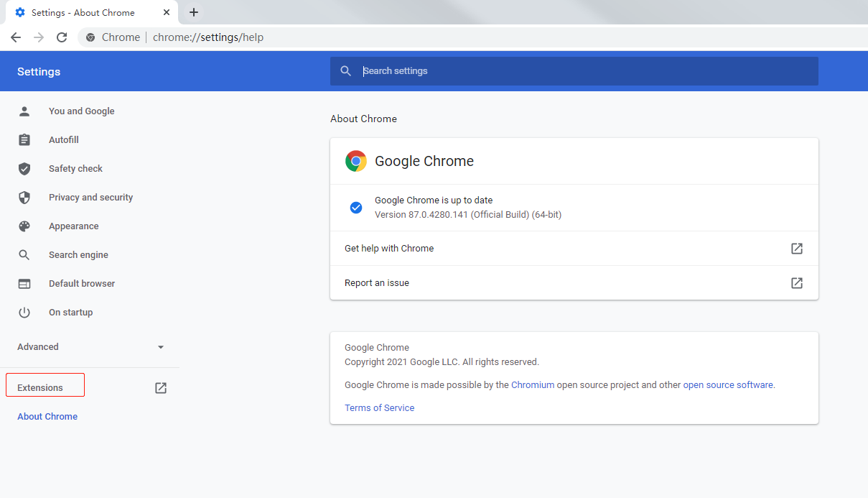Click the open-in-new icon for Get help with Chrome
The image size is (868, 498).
797,249
